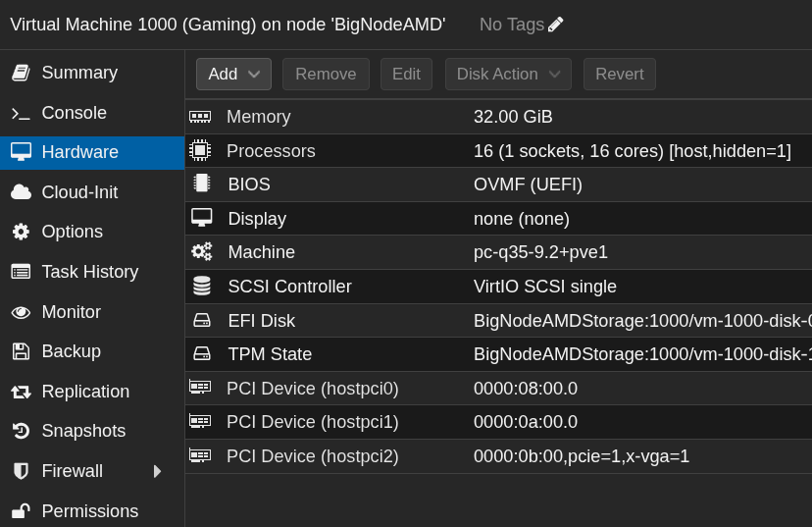Open the Disk Action dropdown
The width and height of the screenshot is (812, 527).
(x=508, y=75)
